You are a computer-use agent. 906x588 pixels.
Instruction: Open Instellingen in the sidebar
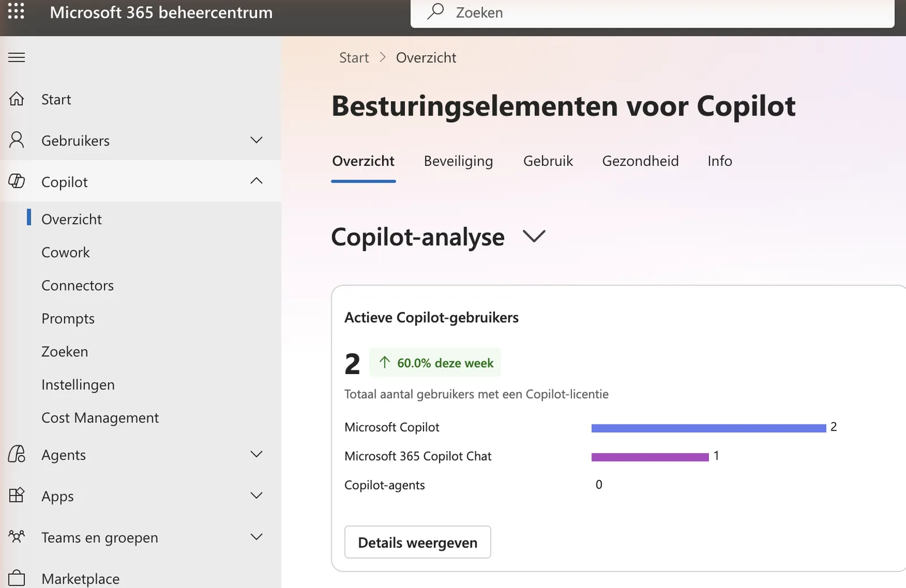point(78,385)
